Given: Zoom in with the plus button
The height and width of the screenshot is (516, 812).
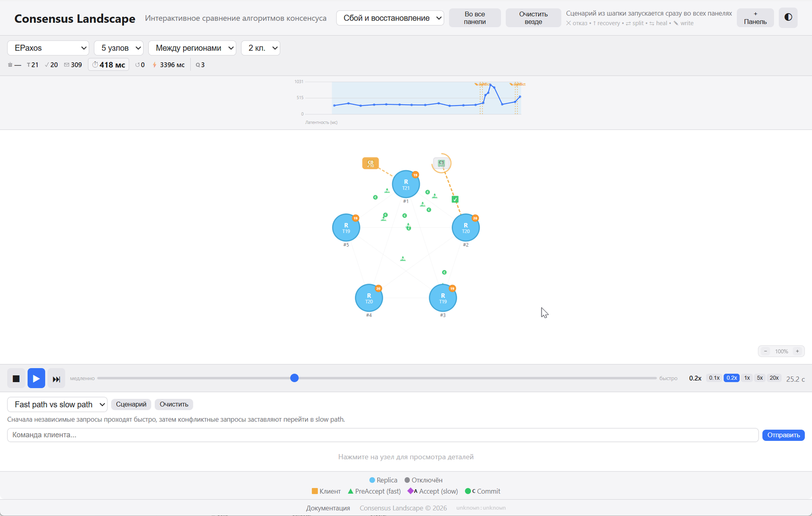Looking at the screenshot, I should [x=797, y=351].
